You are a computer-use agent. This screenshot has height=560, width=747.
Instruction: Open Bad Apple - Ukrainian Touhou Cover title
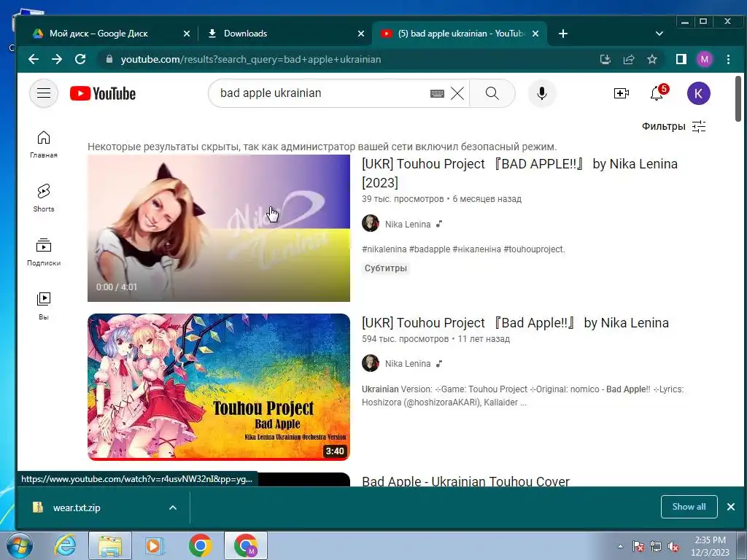[465, 481]
